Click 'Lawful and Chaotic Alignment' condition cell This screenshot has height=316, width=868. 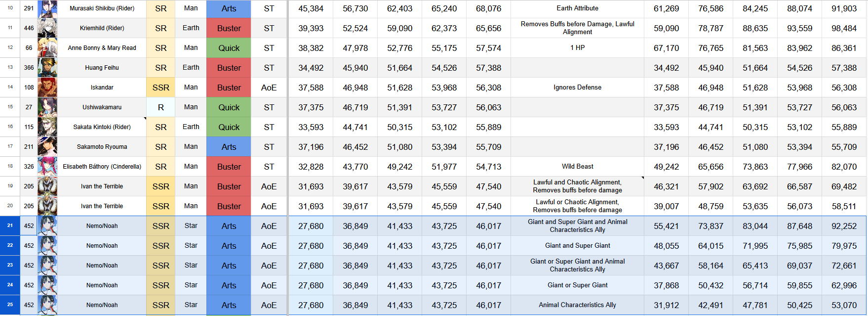pos(577,186)
